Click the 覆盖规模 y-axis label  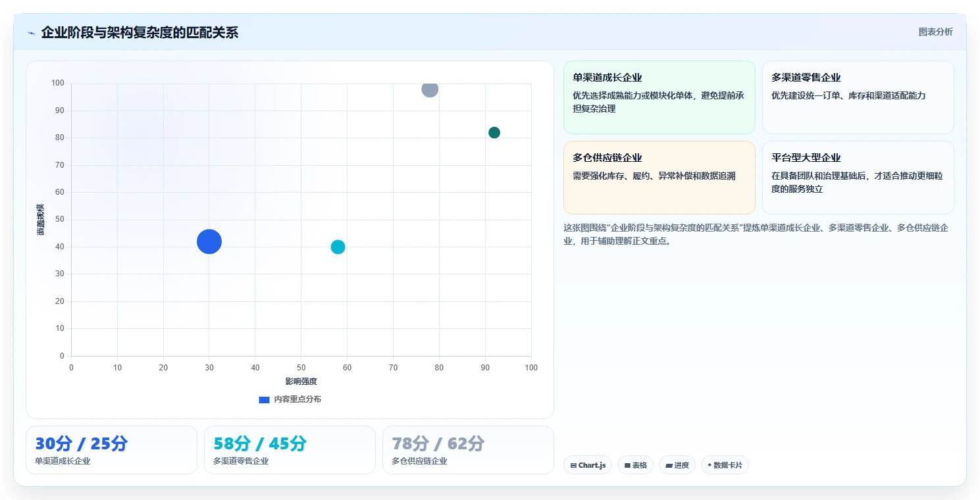pyautogui.click(x=41, y=220)
